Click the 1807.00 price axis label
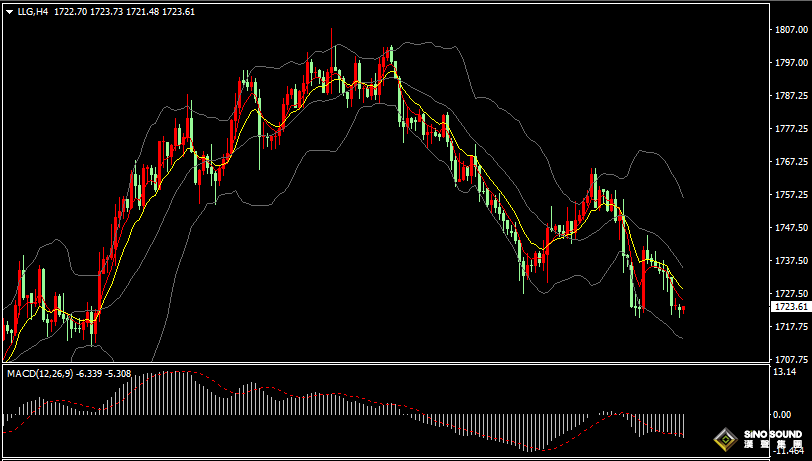The width and height of the screenshot is (812, 461). pos(791,30)
